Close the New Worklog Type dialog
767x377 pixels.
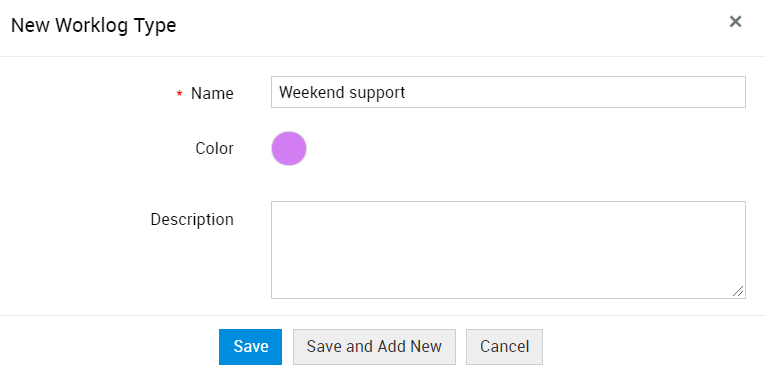(x=735, y=22)
